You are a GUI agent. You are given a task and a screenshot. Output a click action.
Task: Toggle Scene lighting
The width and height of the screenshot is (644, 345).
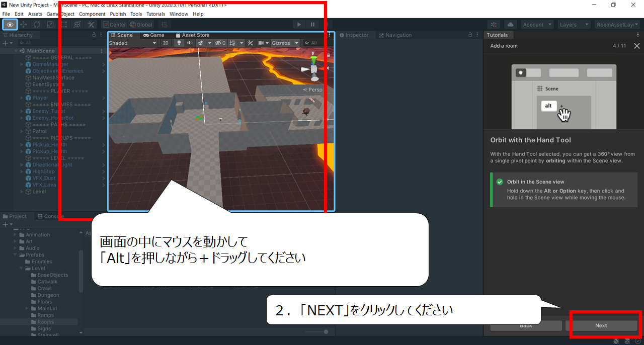pos(179,43)
